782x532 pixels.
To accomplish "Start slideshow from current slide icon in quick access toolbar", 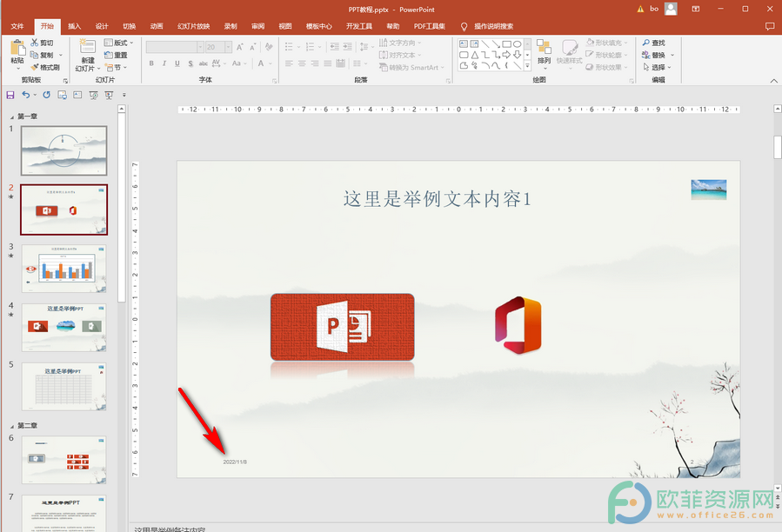I will click(109, 95).
